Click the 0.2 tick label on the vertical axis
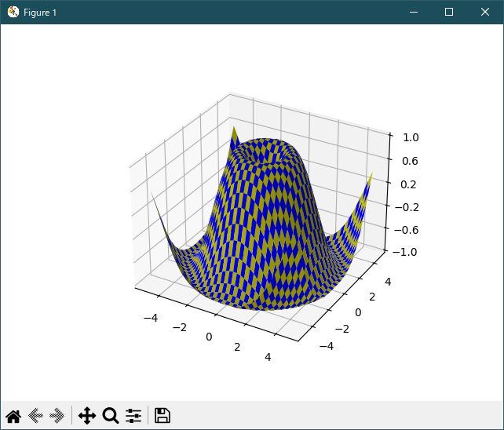The image size is (504, 430). (x=410, y=184)
